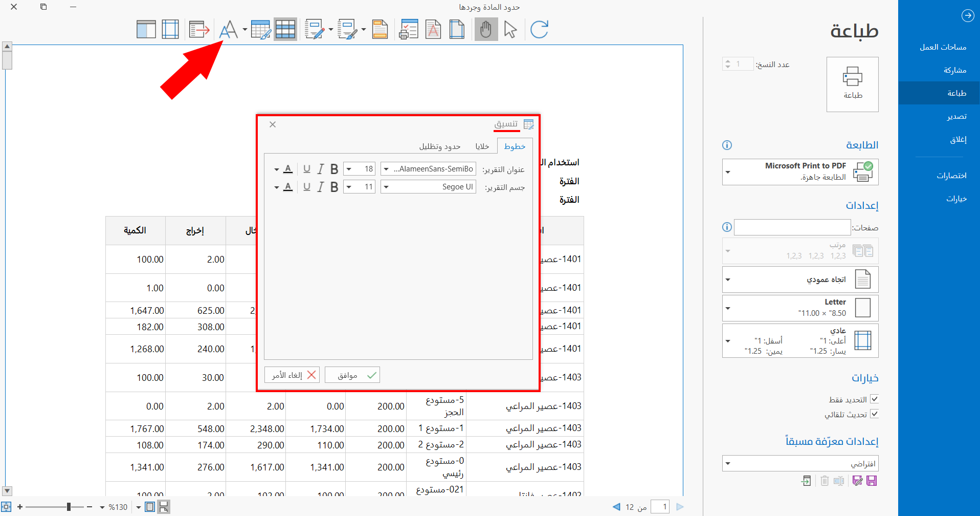This screenshot has width=980, height=516.
Task: Click the zoom slider at bottom
Action: pos(55,507)
